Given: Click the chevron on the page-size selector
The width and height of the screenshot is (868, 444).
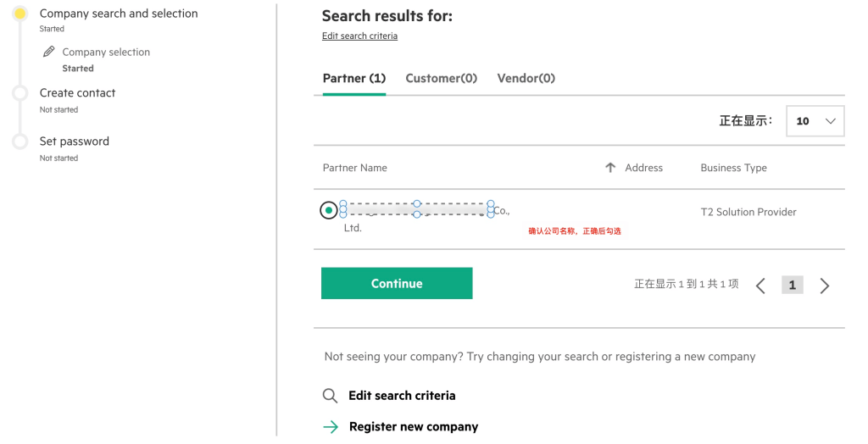Looking at the screenshot, I should click(830, 120).
